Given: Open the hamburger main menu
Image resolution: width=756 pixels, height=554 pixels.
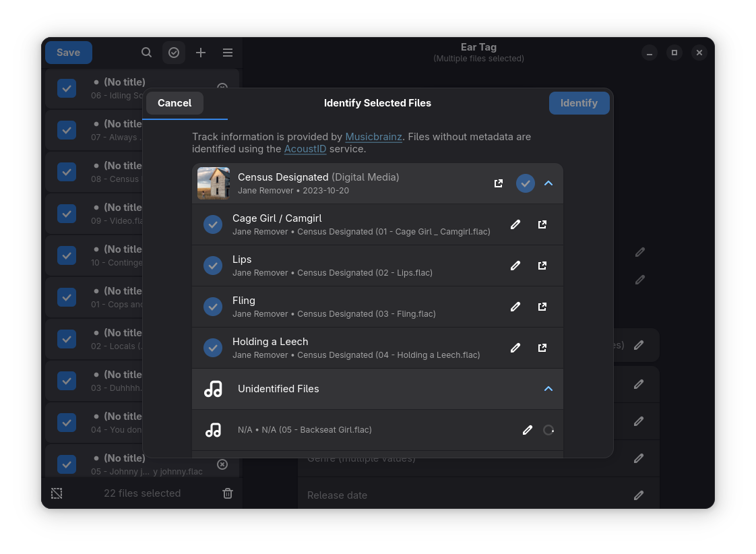Looking at the screenshot, I should pos(228,53).
